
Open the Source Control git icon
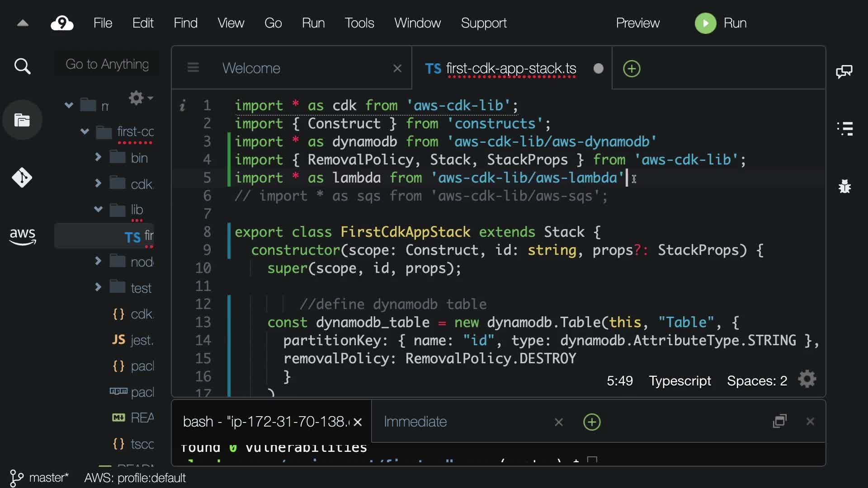click(x=22, y=178)
